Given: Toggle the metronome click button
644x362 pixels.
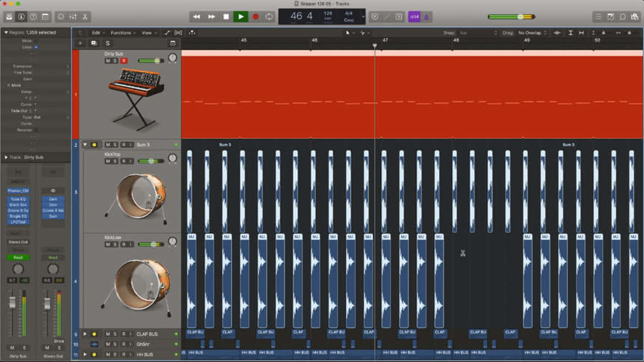Looking at the screenshot, I should [427, 17].
